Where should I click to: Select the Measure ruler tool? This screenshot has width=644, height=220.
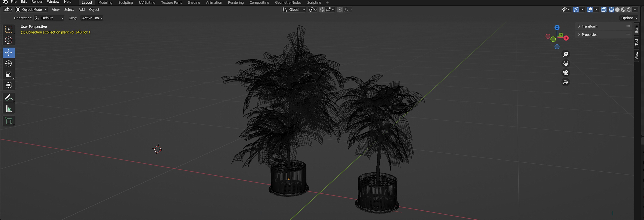pyautogui.click(x=9, y=109)
